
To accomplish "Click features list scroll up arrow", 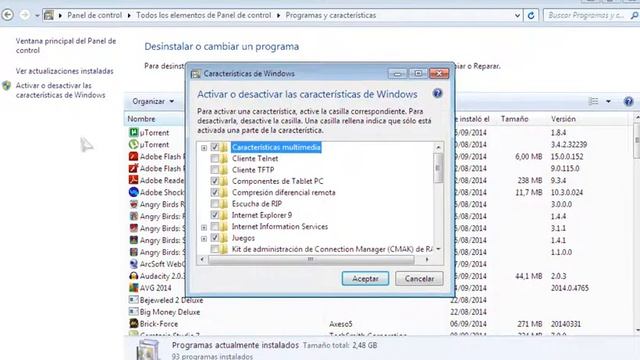I will (x=438, y=147).
